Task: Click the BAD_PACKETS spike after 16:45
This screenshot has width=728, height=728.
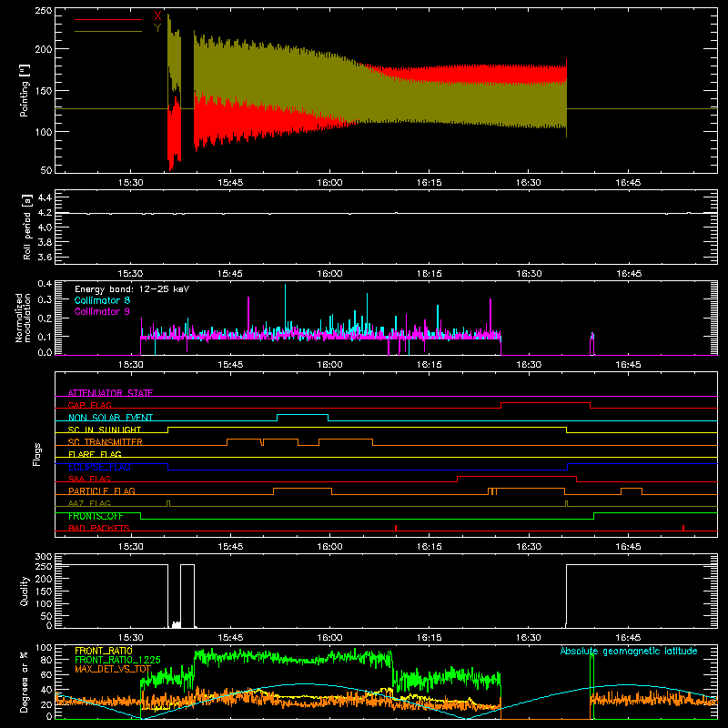Action: pos(683,528)
